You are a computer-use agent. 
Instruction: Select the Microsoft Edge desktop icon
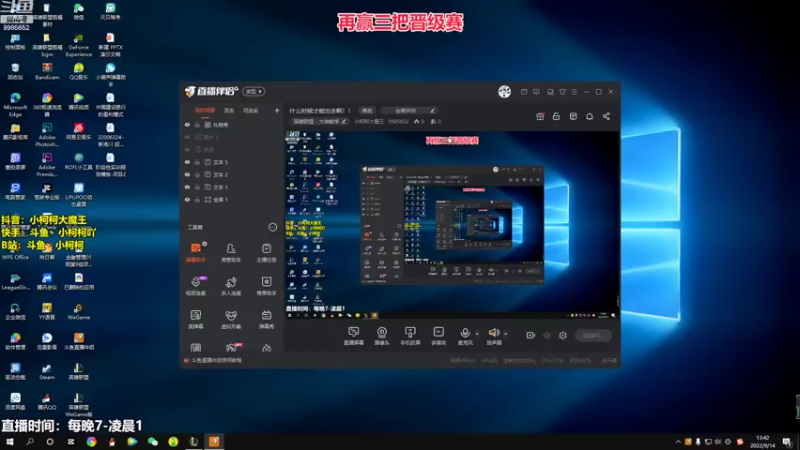click(15, 105)
